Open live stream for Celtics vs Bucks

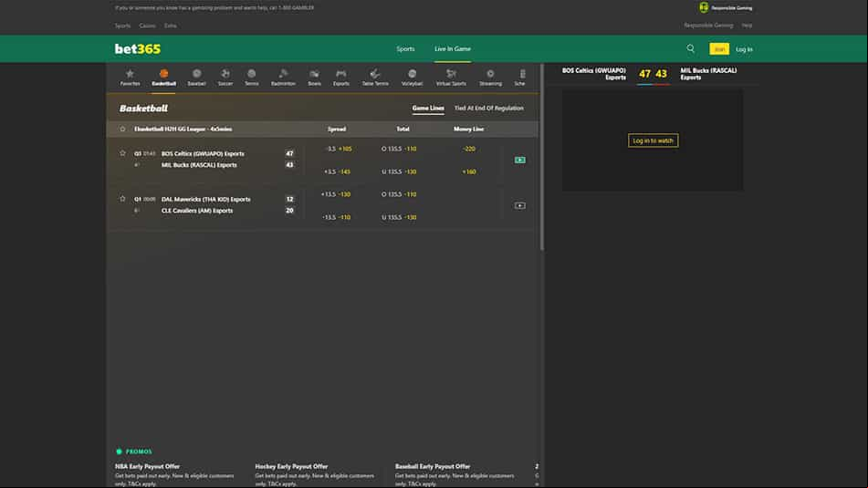[520, 160]
